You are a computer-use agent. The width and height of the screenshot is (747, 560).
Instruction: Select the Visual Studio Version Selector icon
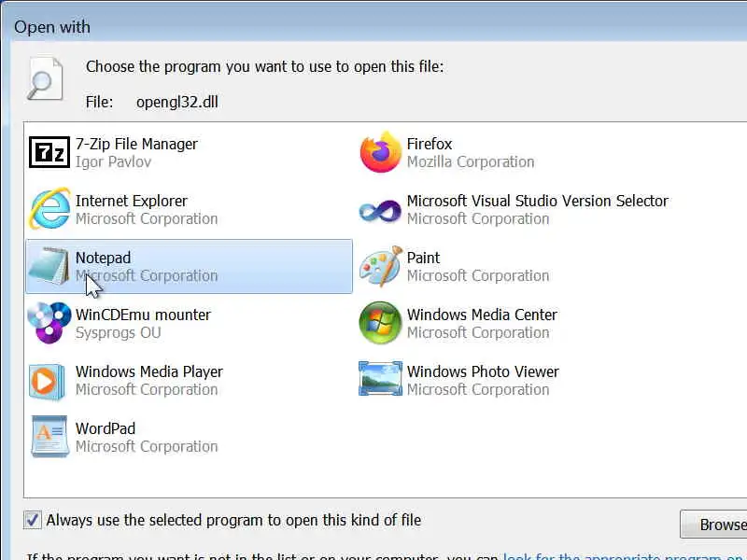pyautogui.click(x=380, y=211)
